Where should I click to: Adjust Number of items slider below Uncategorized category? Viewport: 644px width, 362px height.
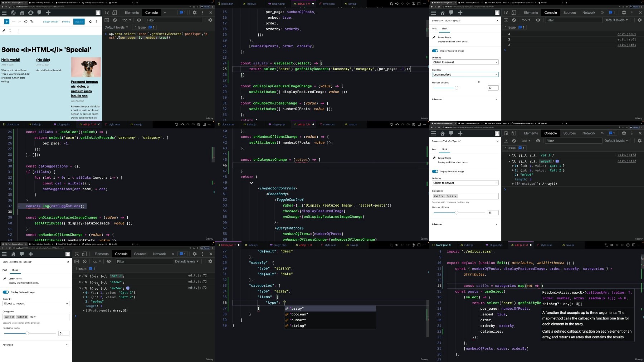point(457,88)
